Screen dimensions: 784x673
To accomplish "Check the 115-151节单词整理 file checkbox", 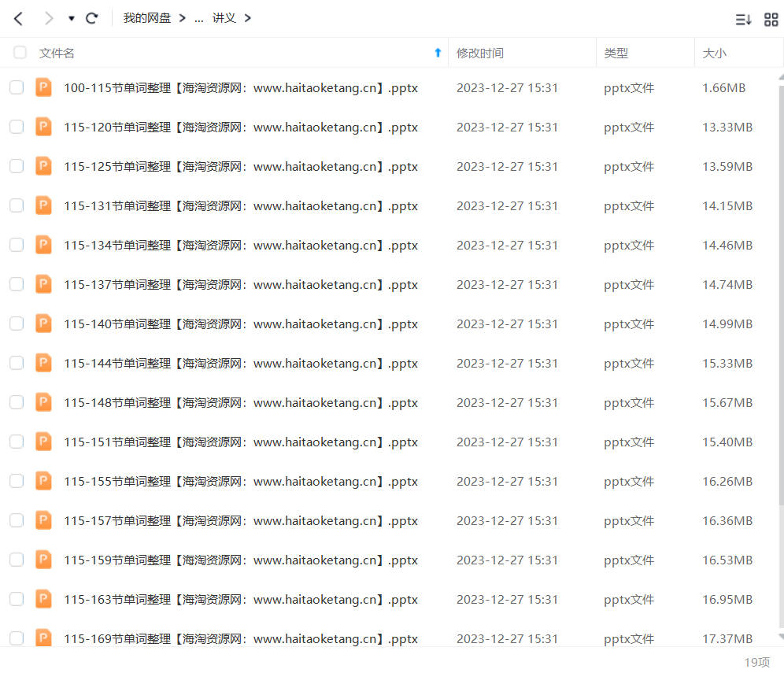I will tap(17, 442).
